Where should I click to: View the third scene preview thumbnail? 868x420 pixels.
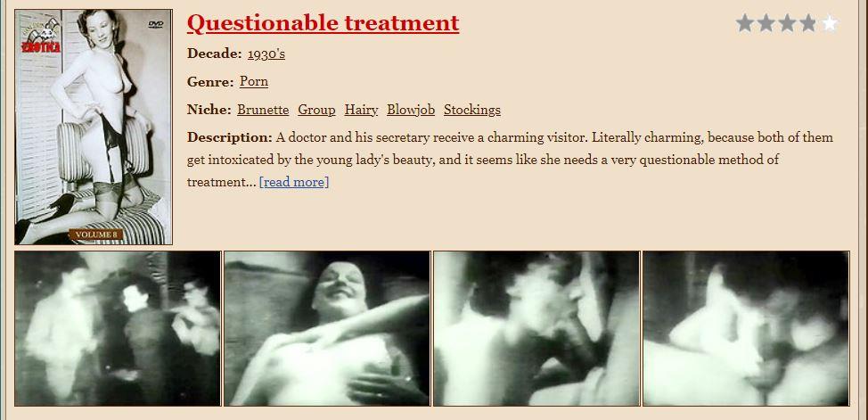(536, 328)
